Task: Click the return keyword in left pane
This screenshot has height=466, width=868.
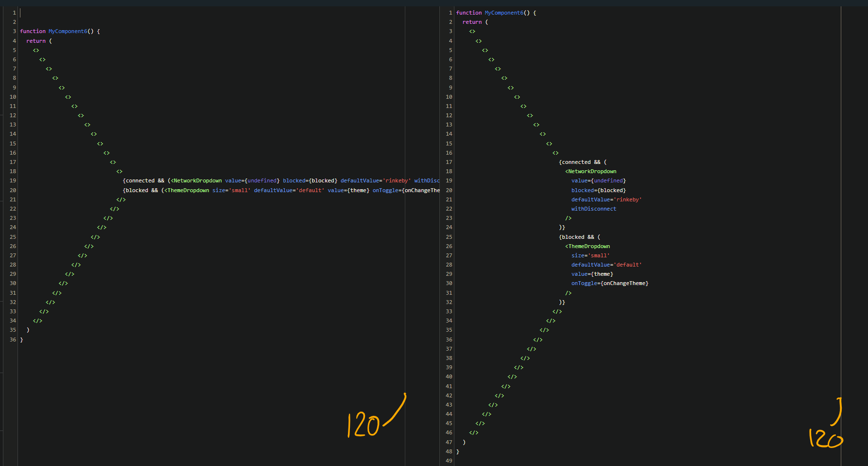Action: tap(36, 41)
